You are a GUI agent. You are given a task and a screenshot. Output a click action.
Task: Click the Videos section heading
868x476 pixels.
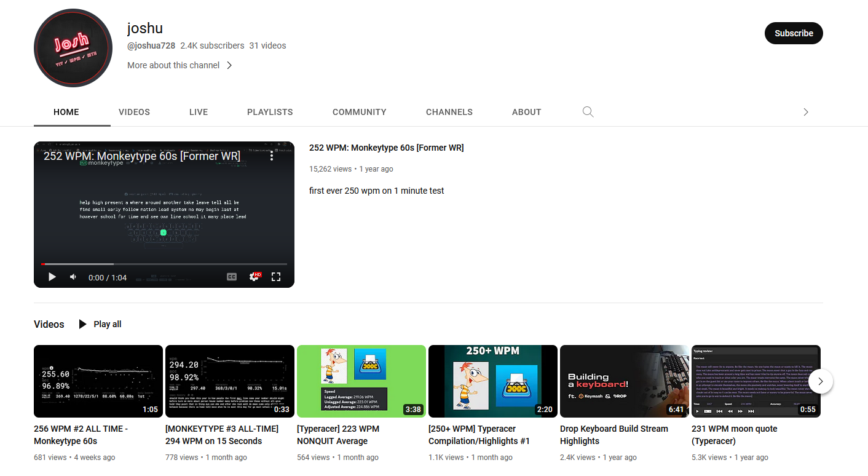(x=49, y=324)
